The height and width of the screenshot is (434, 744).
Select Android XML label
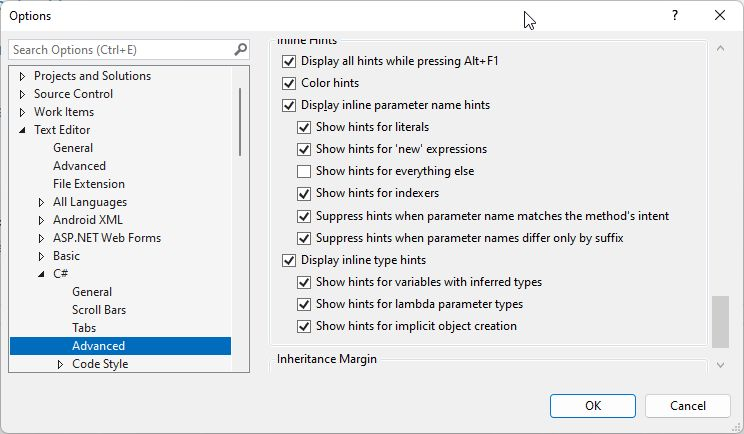pos(88,220)
